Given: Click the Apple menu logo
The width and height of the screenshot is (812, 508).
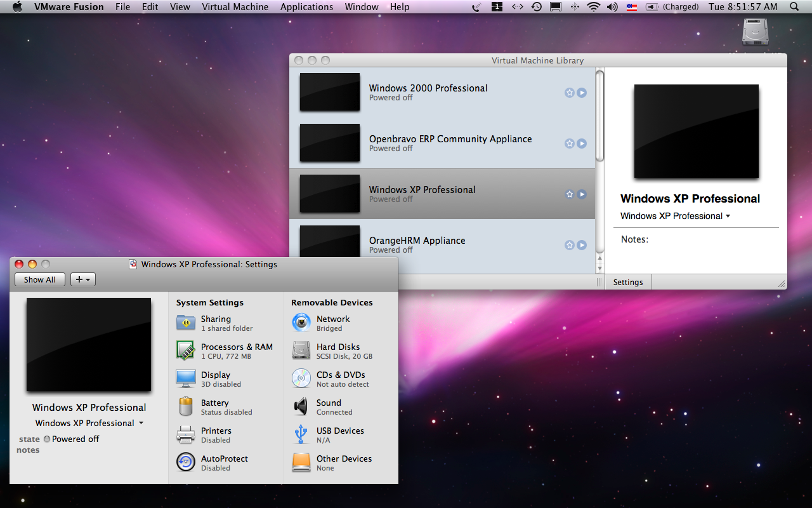Looking at the screenshot, I should pos(17,7).
